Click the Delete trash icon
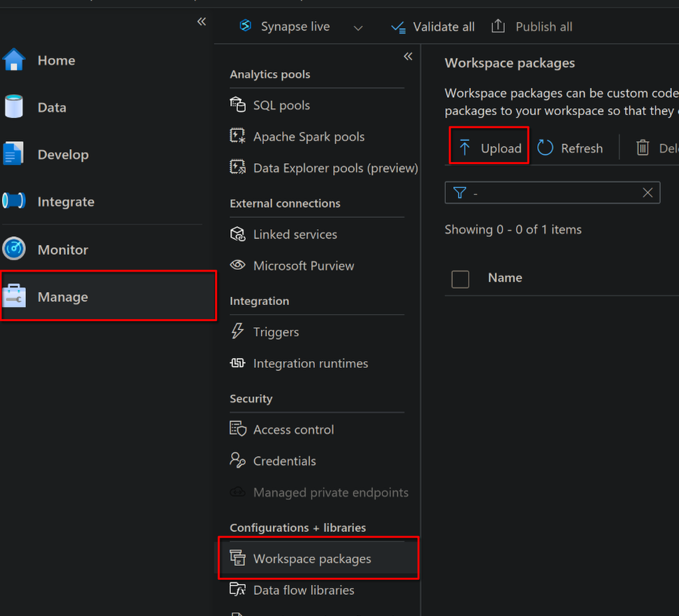Image resolution: width=679 pixels, height=616 pixels. pyautogui.click(x=642, y=148)
